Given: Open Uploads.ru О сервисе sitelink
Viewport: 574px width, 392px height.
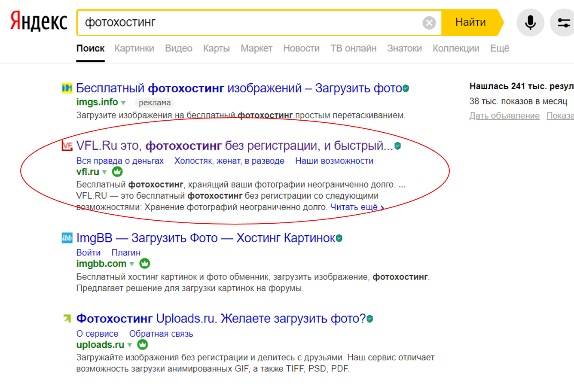Looking at the screenshot, I should click(97, 334).
